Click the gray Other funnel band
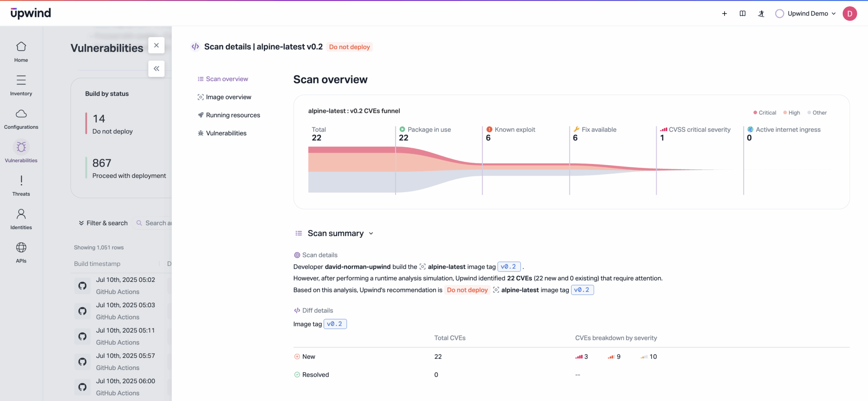This screenshot has height=401, width=868. pos(351,182)
